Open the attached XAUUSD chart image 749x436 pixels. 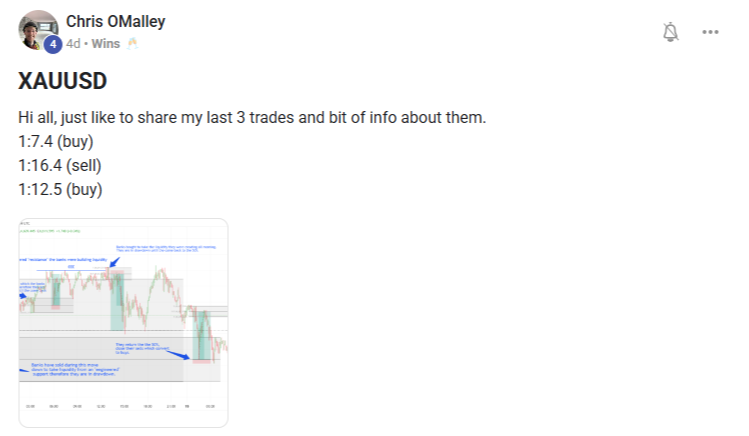[x=123, y=322]
